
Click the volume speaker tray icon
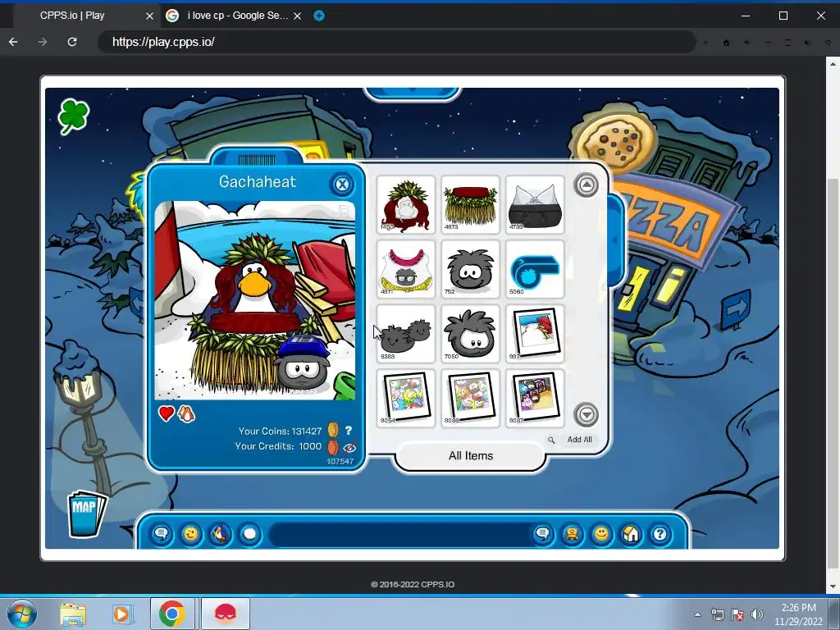coord(756,614)
